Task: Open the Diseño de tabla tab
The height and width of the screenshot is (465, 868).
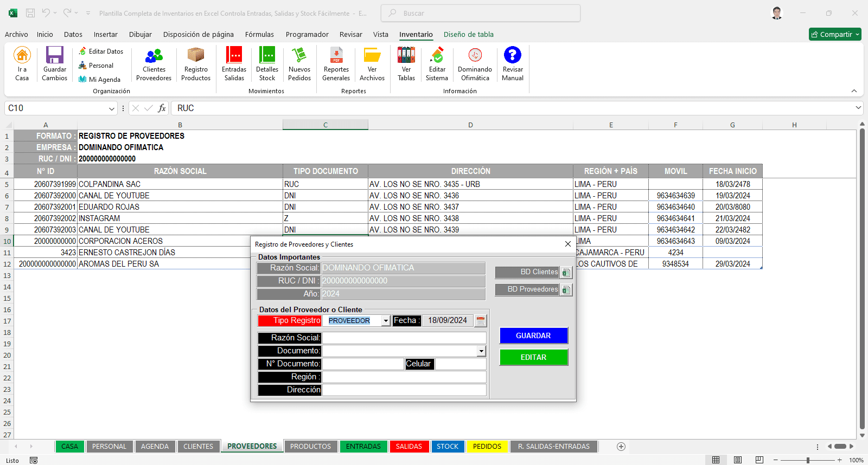Action: 469,34
